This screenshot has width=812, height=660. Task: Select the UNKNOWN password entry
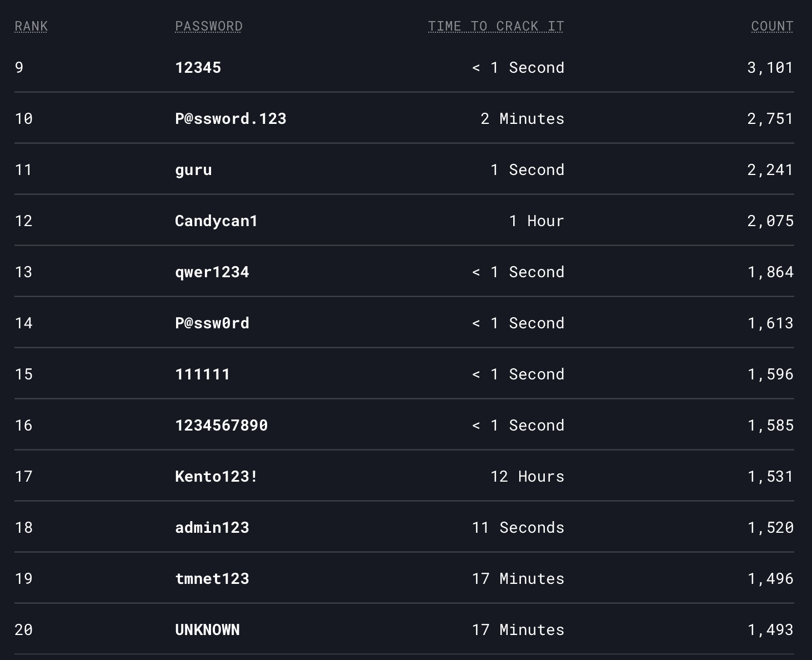click(x=208, y=630)
